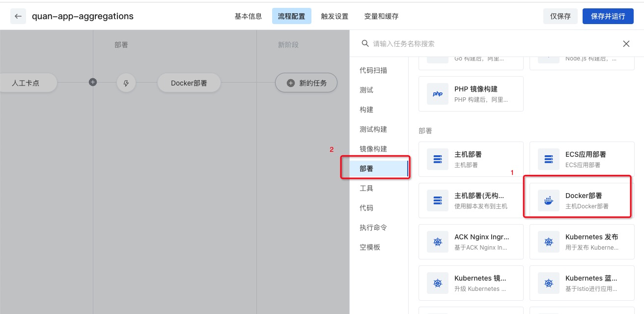Image resolution: width=644 pixels, height=314 pixels.
Task: Choose the Kubernetes 镜像升级 task title
Action: (480, 279)
